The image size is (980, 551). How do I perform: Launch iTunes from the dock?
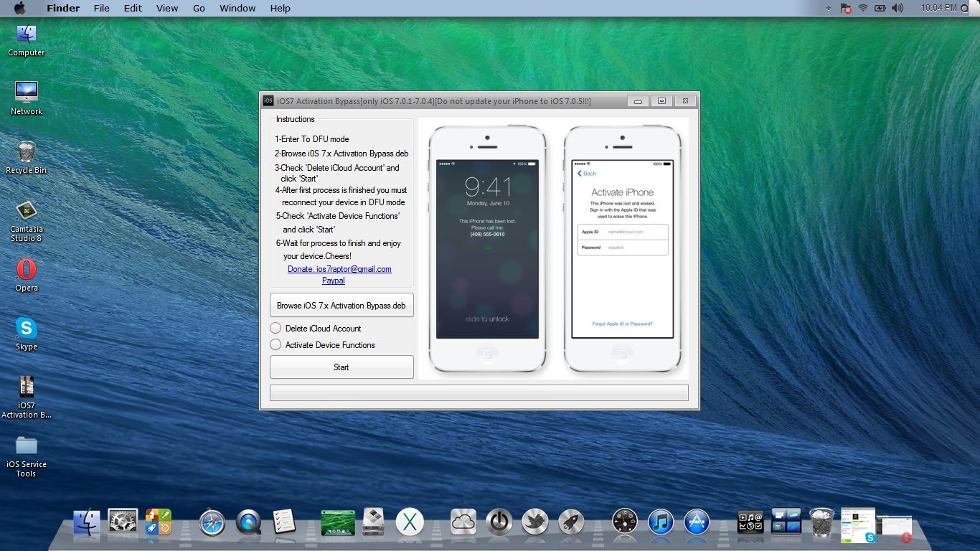[x=661, y=522]
